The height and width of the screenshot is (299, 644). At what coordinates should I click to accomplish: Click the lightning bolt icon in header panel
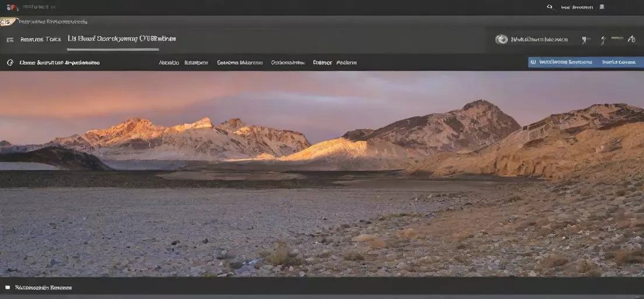[603, 40]
